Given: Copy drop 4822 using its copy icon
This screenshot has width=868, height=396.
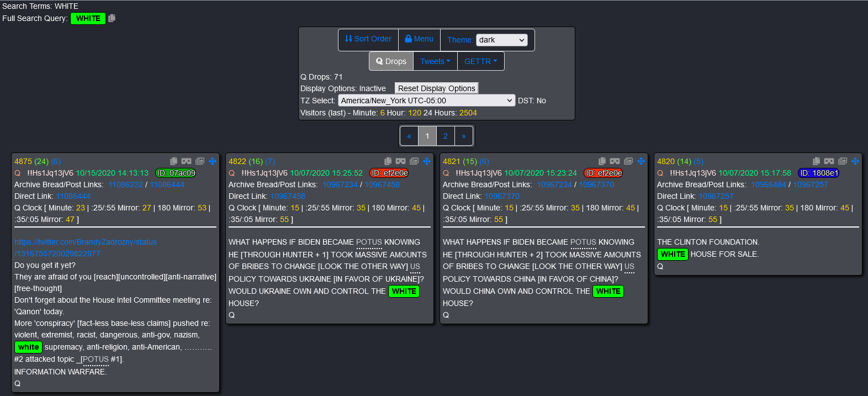Looking at the screenshot, I should (388, 161).
